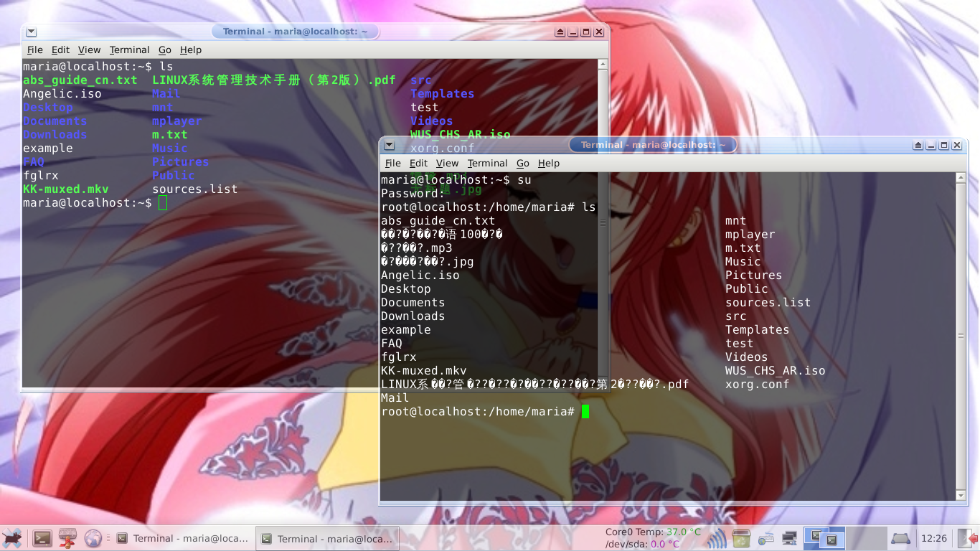Open the trash bin panel icon
This screenshot has height=551, width=980.
742,537
